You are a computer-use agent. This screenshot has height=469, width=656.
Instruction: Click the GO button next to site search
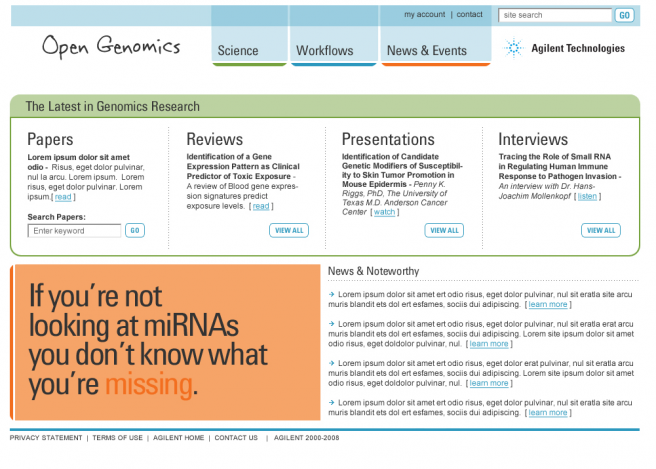point(624,15)
